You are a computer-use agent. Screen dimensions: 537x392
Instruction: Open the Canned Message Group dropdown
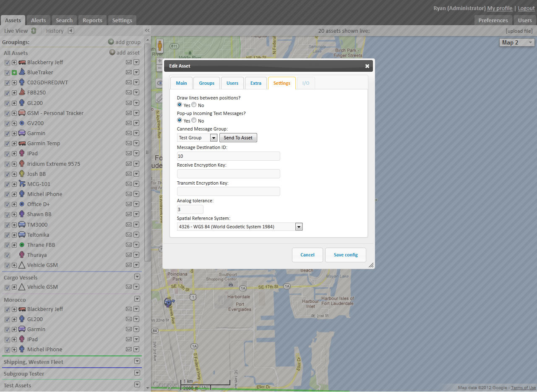tap(213, 138)
